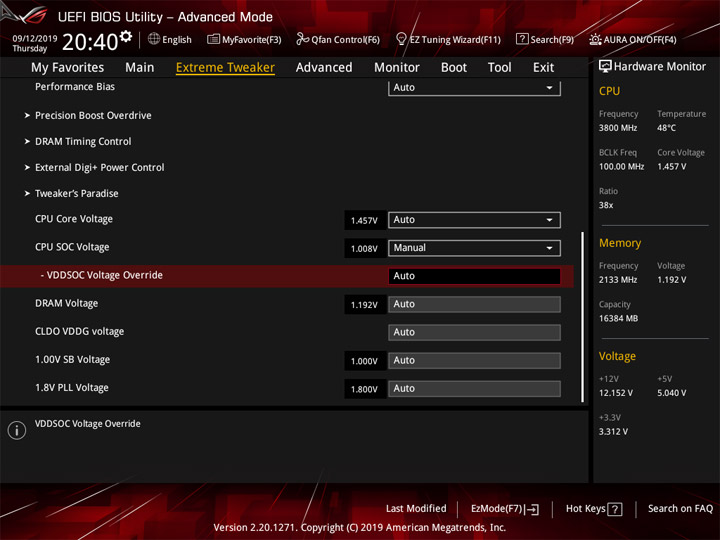Switch to the Main tab

point(140,68)
